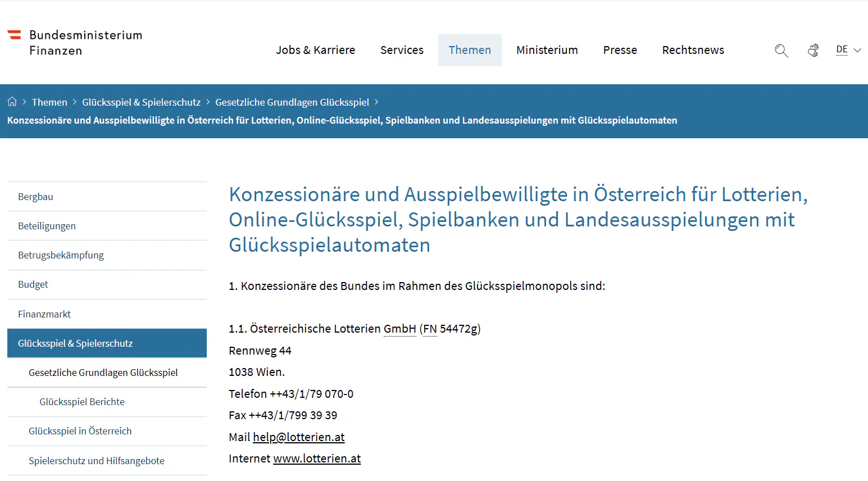Screen dimensions: 868x481
Task: Click the 'Rennweg 44' address line
Action: 260,351
